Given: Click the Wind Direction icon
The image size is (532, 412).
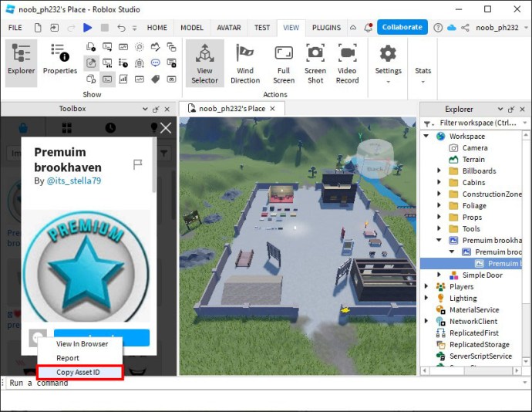Looking at the screenshot, I should (x=245, y=62).
